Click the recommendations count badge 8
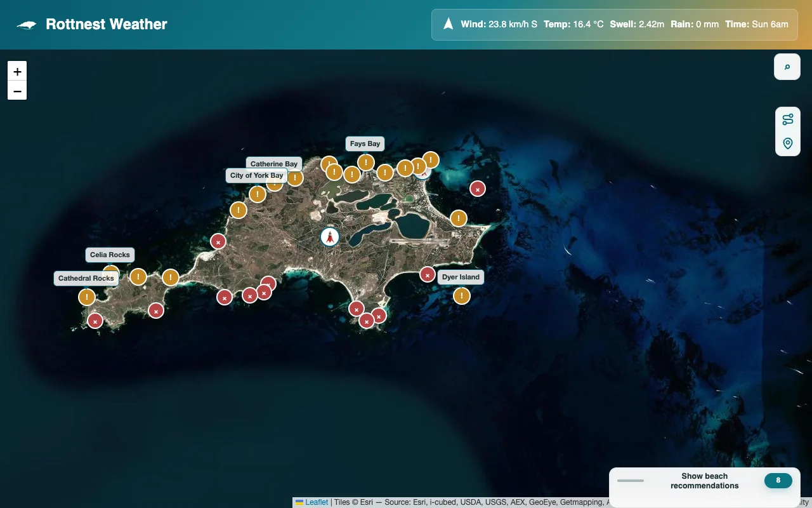The image size is (812, 508). click(778, 481)
